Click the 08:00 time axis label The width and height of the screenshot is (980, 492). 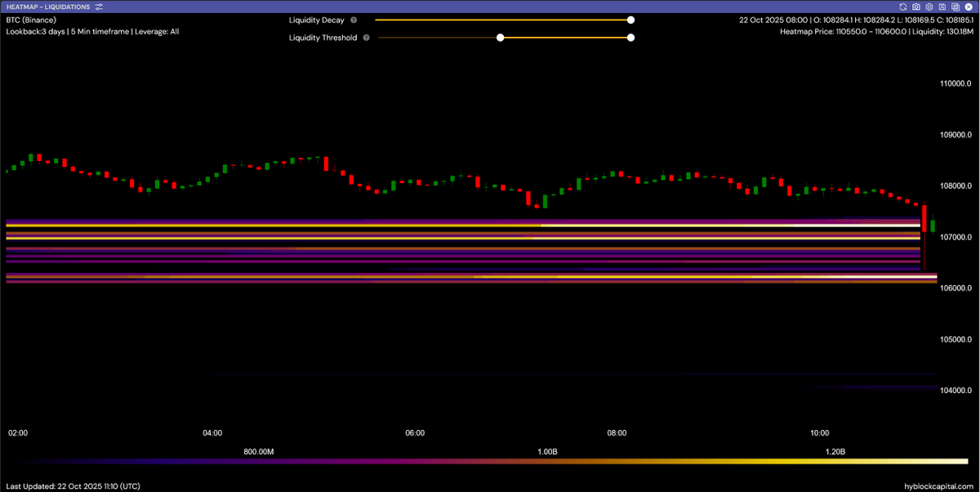tap(617, 433)
